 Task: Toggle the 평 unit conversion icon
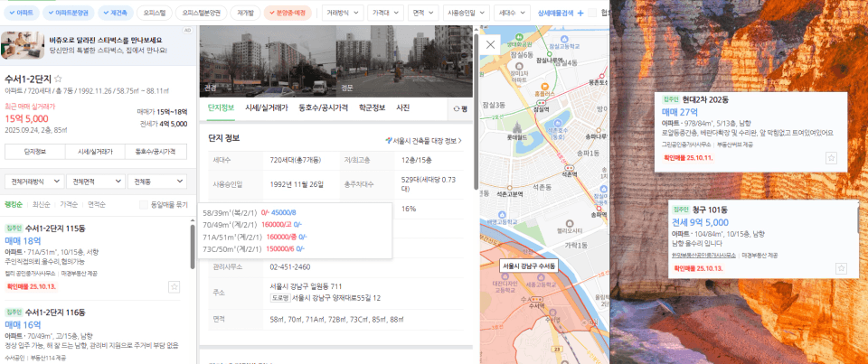(459, 108)
